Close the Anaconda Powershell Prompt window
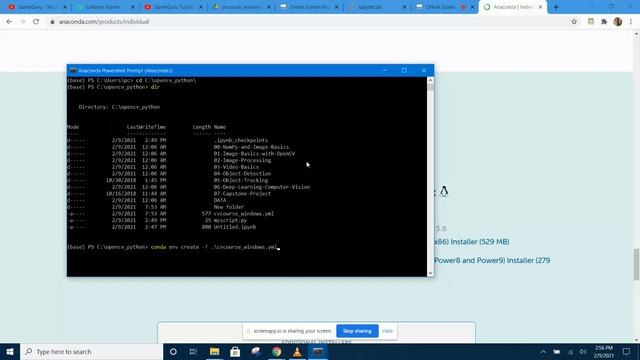Screen dimensions: 640x360 coord(424,70)
